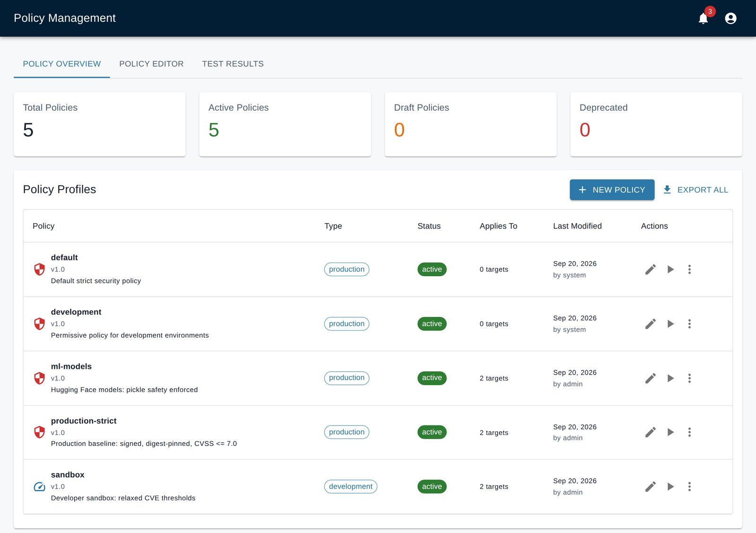
Task: Click active status of production-strict policy
Action: coord(432,432)
